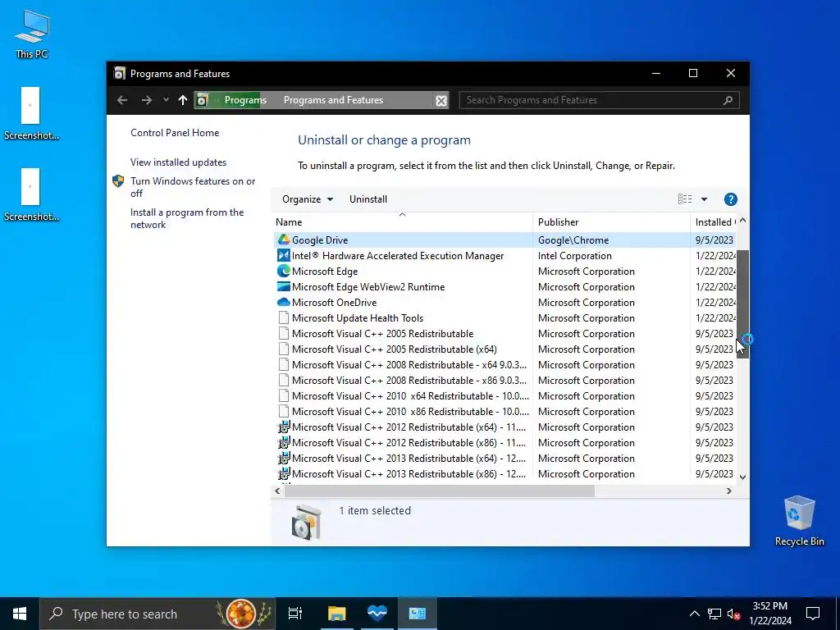The height and width of the screenshot is (630, 840).
Task: Click the search magnifier in Programs and Features
Action: pos(728,100)
